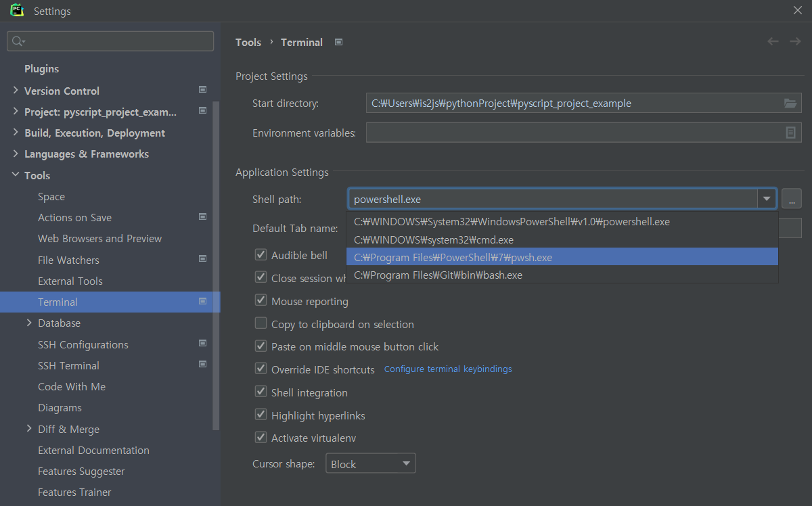Open the File Watchers settings

68,260
